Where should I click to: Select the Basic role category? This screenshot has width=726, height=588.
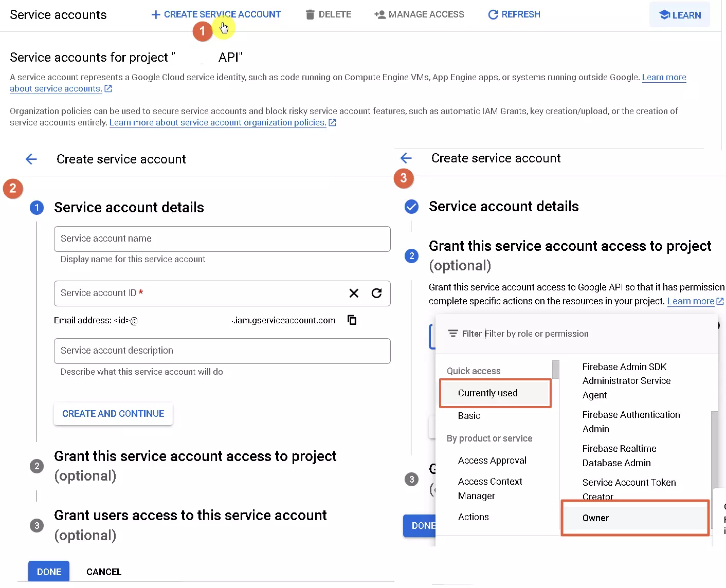tap(468, 415)
